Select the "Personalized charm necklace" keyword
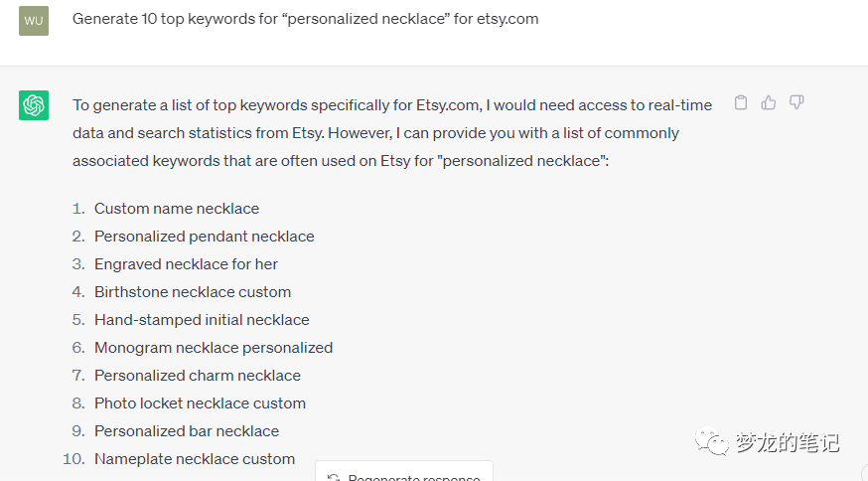The height and width of the screenshot is (481, 868). click(x=198, y=376)
